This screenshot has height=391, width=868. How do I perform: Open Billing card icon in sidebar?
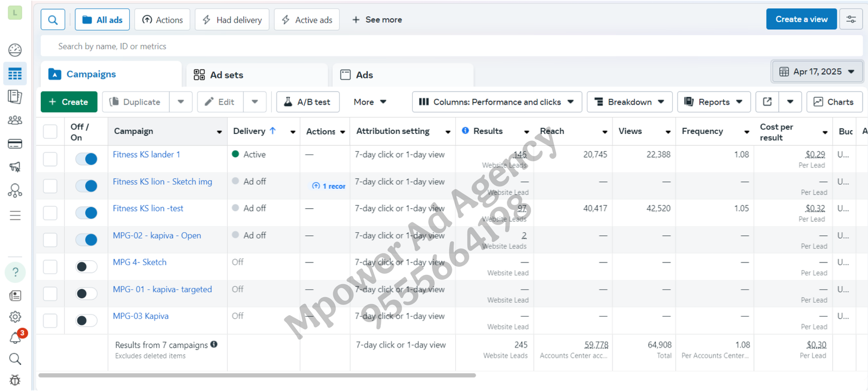(x=15, y=144)
